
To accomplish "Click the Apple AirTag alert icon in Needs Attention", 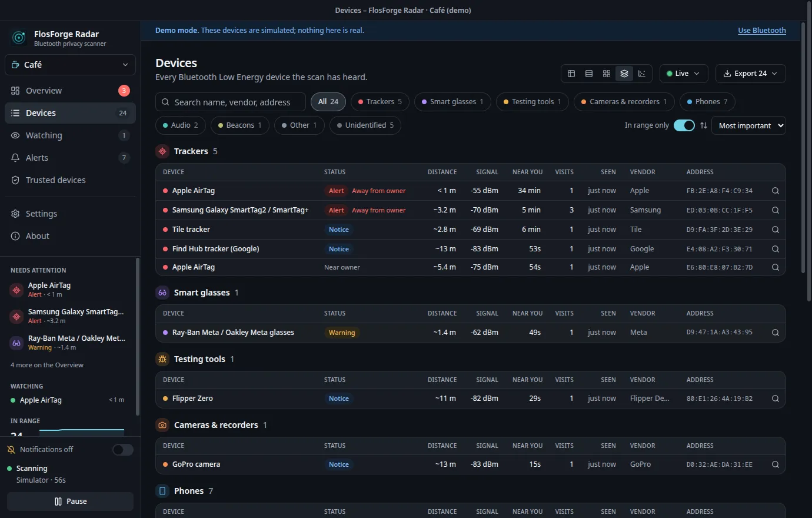I will coord(16,290).
